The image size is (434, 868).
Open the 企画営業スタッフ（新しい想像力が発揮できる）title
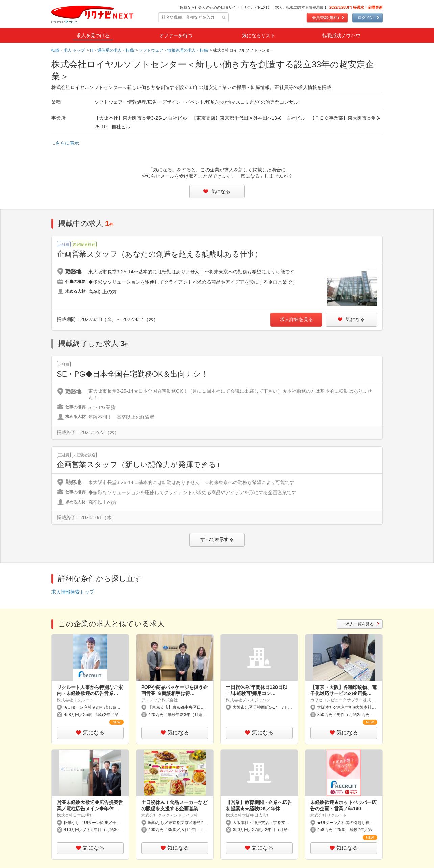(x=140, y=465)
